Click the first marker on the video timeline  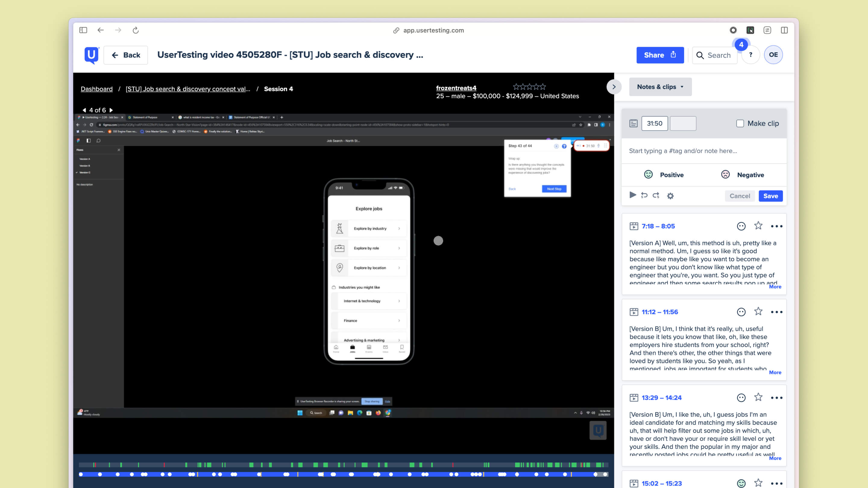(81, 474)
